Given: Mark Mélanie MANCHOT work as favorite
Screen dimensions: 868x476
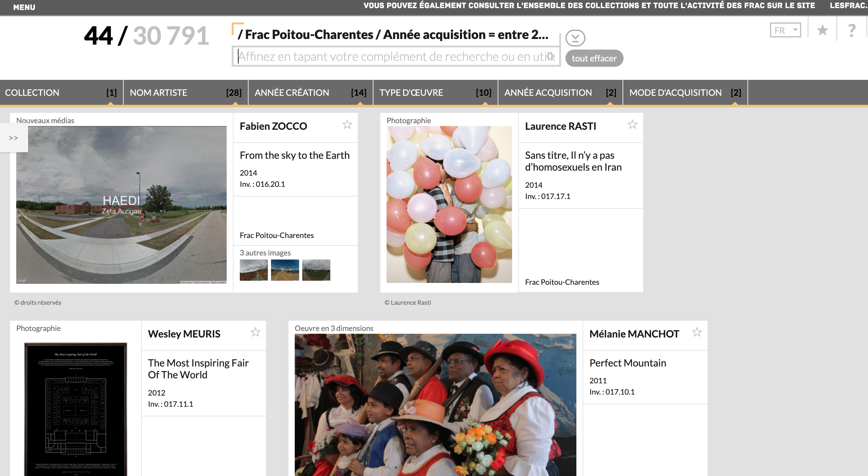Looking at the screenshot, I should tap(697, 332).
